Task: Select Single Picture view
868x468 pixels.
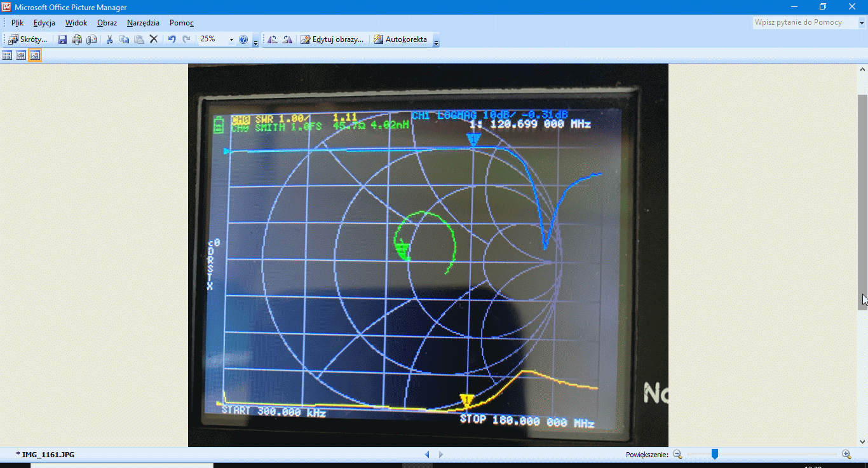Action: point(35,55)
